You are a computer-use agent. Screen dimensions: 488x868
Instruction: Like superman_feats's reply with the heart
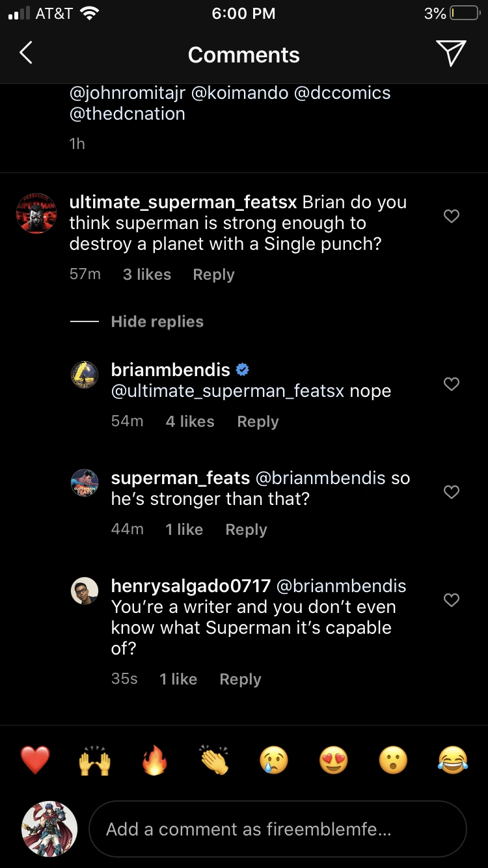452,492
